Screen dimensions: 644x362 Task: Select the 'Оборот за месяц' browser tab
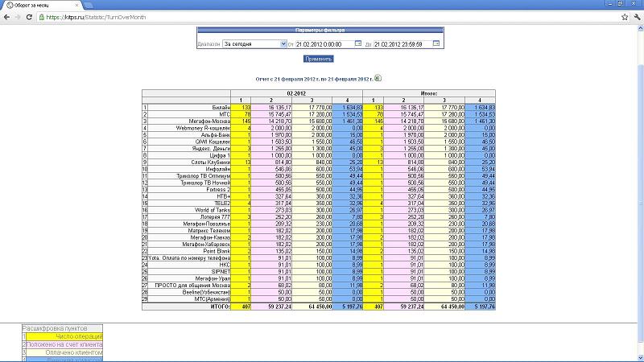(x=41, y=6)
